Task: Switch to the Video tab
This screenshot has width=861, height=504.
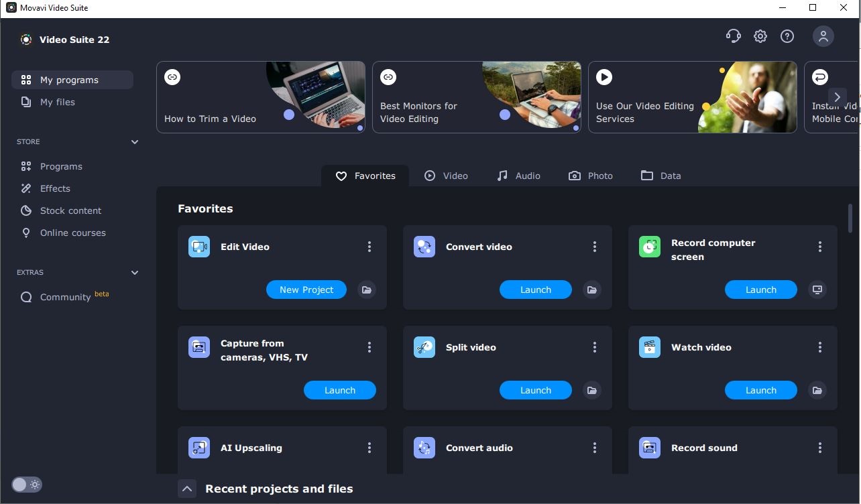Action: 446,176
